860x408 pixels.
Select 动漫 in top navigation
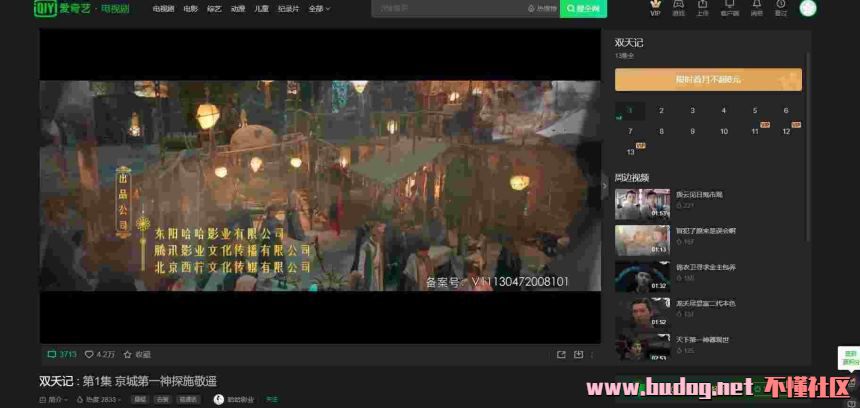point(237,9)
